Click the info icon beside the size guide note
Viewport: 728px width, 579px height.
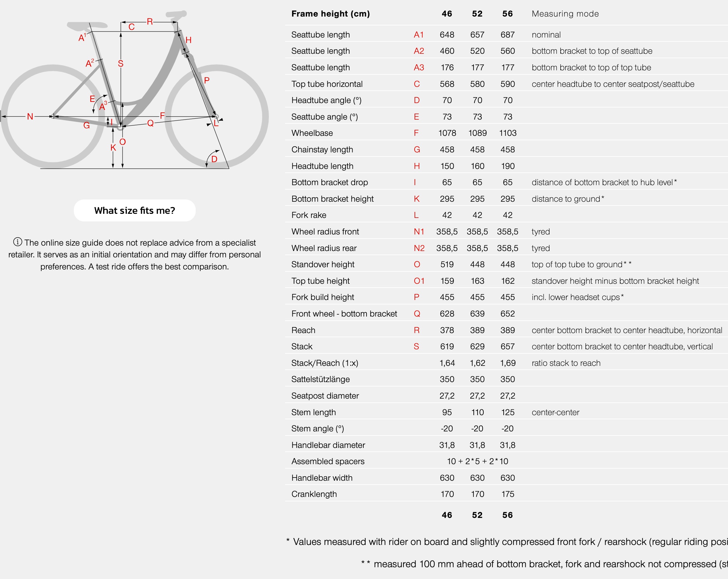17,242
